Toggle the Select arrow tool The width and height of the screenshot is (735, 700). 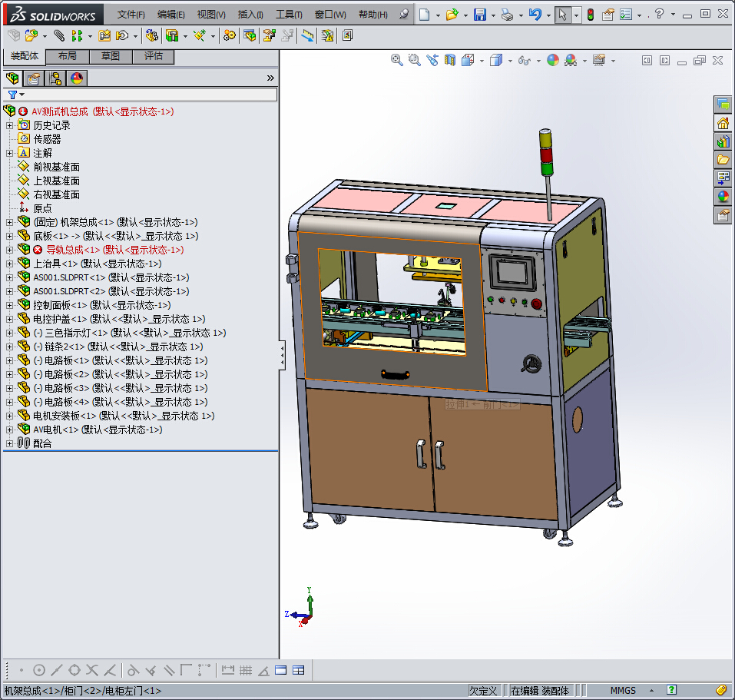pyautogui.click(x=562, y=15)
